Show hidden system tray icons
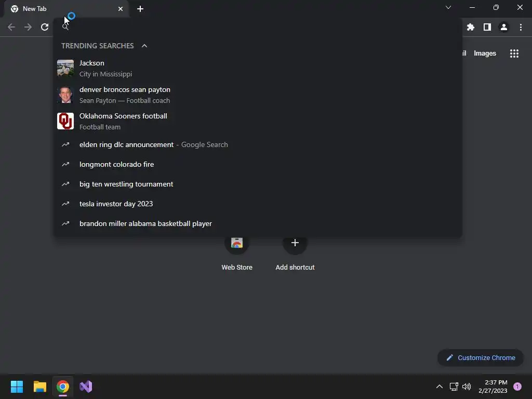This screenshot has height=399, width=532. (x=439, y=387)
